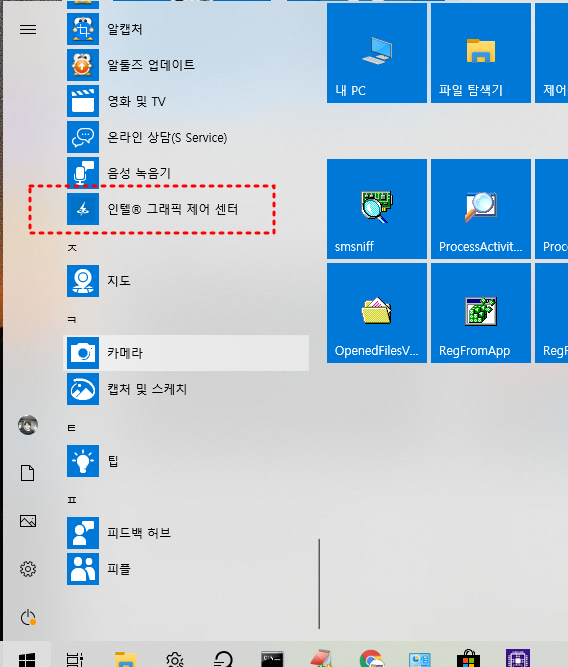Screen dimensions: 568x667
Task: Launch 알툴즈 업데이트 from the app list
Action: coord(186,65)
